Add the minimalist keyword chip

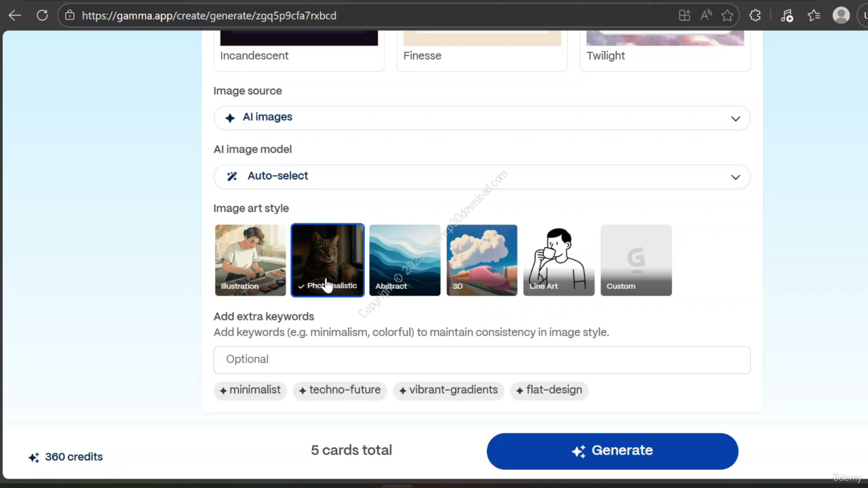250,390
